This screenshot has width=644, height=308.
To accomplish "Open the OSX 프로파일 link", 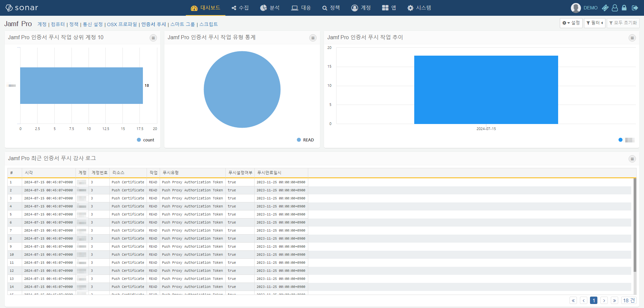I will pos(122,24).
